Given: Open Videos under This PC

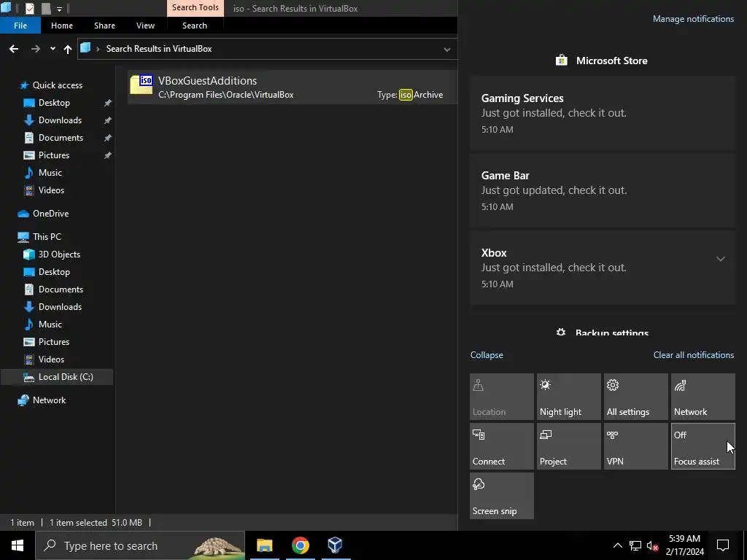Looking at the screenshot, I should pyautogui.click(x=51, y=359).
